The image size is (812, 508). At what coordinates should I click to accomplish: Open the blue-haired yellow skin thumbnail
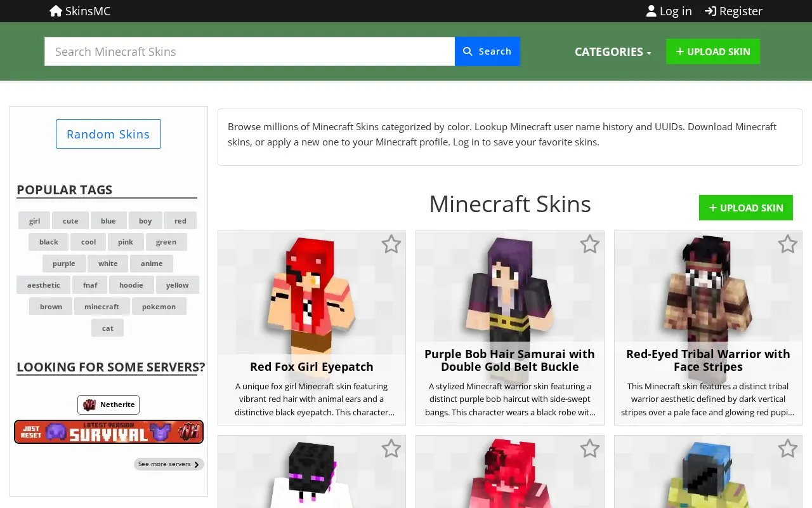[708, 473]
